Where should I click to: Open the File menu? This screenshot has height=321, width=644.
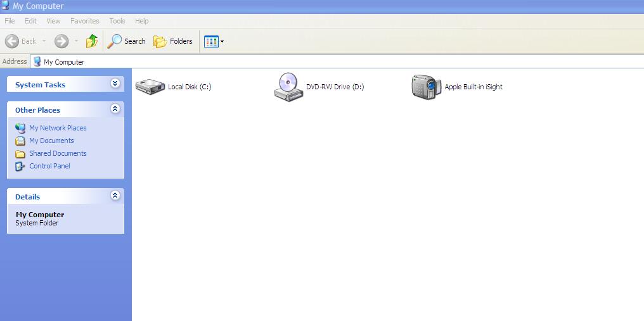tap(10, 21)
